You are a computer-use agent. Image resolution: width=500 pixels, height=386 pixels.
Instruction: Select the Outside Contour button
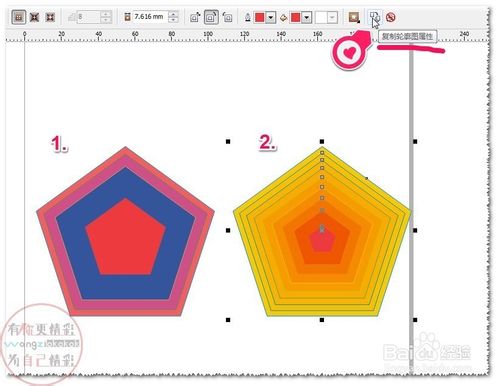pyautogui.click(x=50, y=17)
